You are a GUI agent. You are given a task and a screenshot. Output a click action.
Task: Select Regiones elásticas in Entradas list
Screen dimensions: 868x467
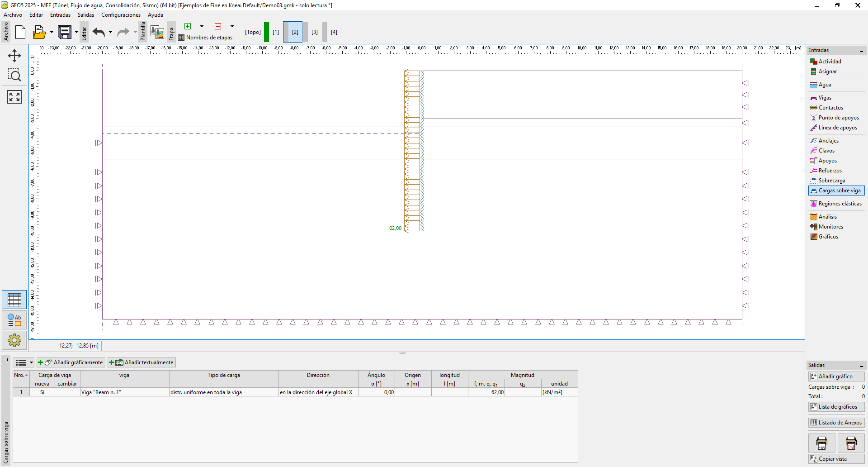tap(840, 204)
